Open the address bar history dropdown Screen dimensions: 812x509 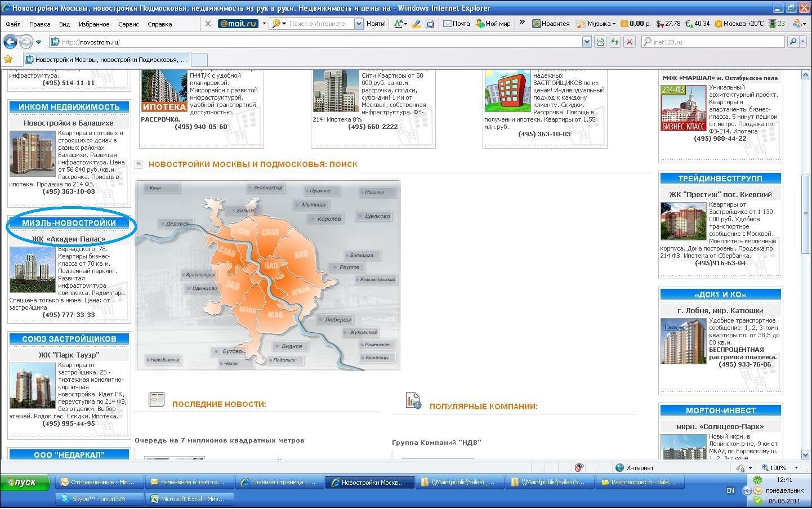point(586,42)
